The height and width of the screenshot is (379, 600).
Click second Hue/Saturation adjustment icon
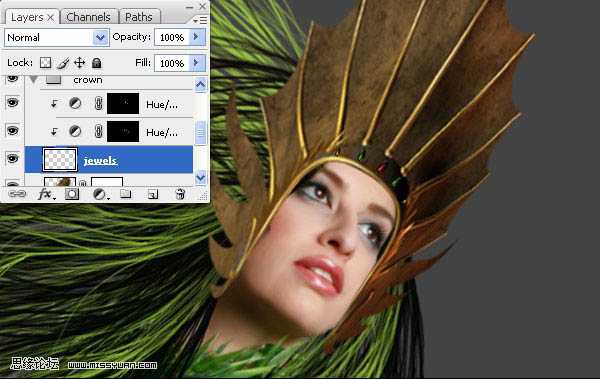coord(75,131)
